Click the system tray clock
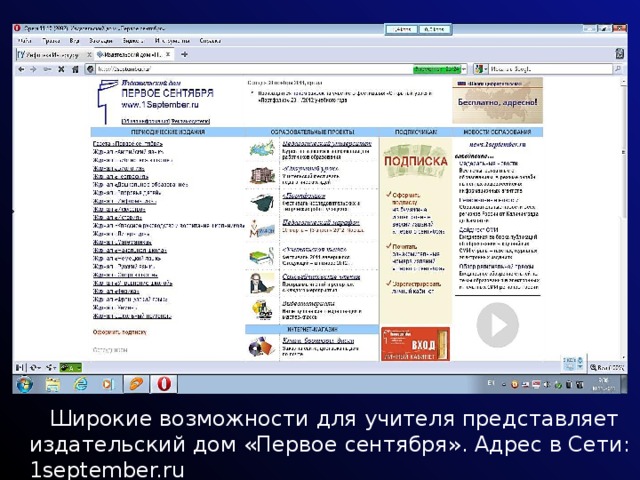 tap(604, 384)
